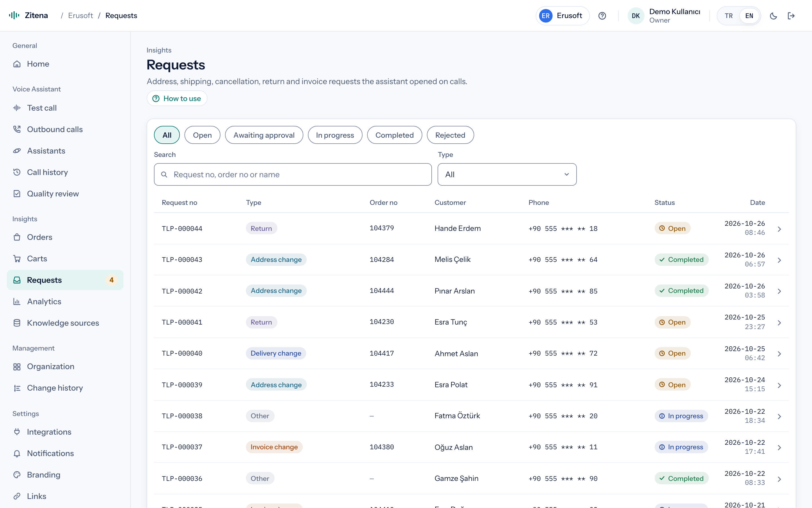The image size is (812, 508).
Task: Open Knowledge sources in the sidebar
Action: coord(65,323)
